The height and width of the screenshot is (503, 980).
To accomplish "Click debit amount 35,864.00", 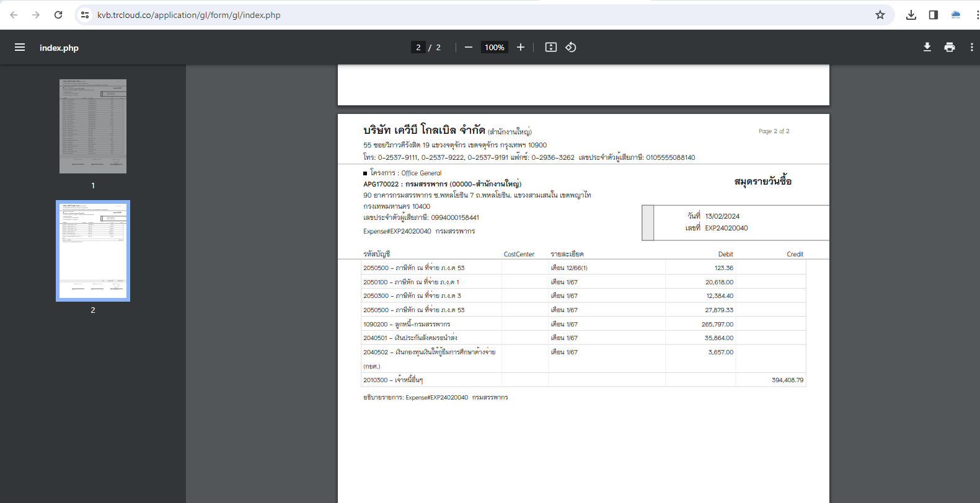I will [719, 338].
